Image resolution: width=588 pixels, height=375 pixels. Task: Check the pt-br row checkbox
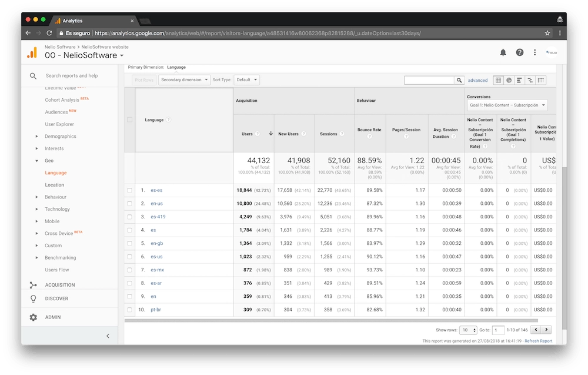click(x=130, y=310)
